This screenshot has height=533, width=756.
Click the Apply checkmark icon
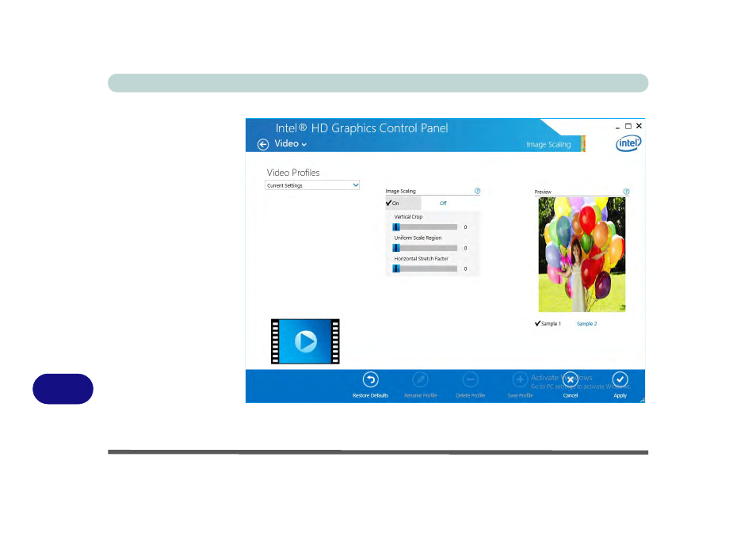pyautogui.click(x=620, y=379)
